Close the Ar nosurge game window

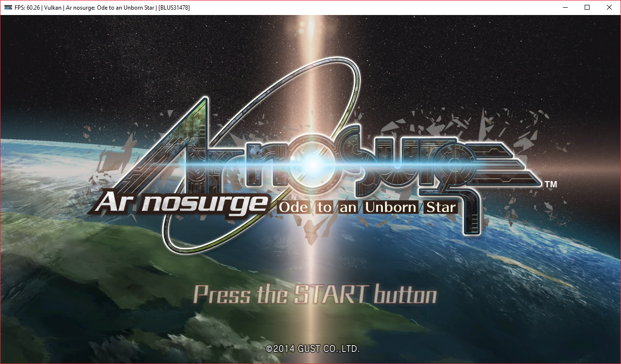(x=609, y=7)
